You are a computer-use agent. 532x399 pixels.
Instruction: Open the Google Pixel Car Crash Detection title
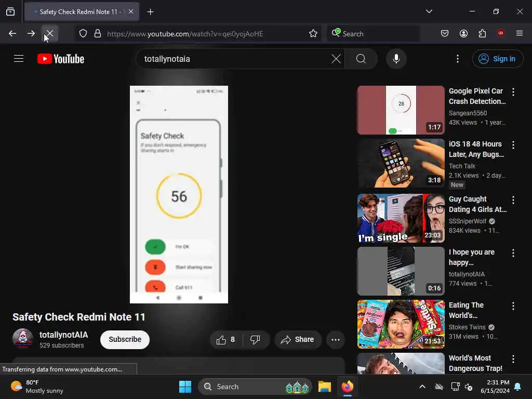[x=477, y=96]
